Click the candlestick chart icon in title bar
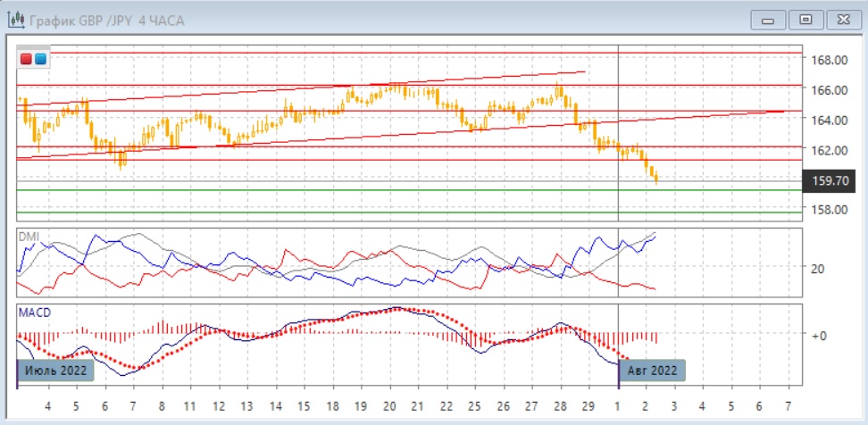The height and width of the screenshot is (425, 868). click(x=14, y=19)
